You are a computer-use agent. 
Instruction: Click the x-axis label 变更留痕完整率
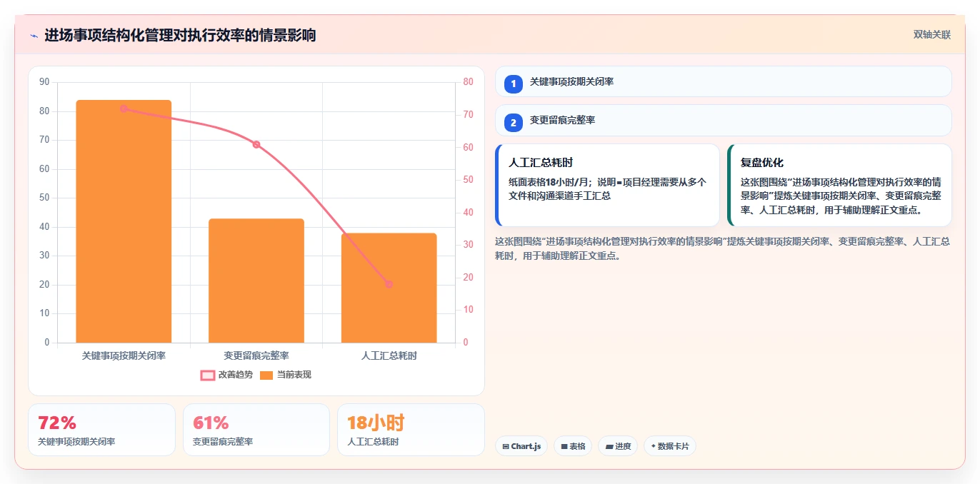[x=256, y=356]
